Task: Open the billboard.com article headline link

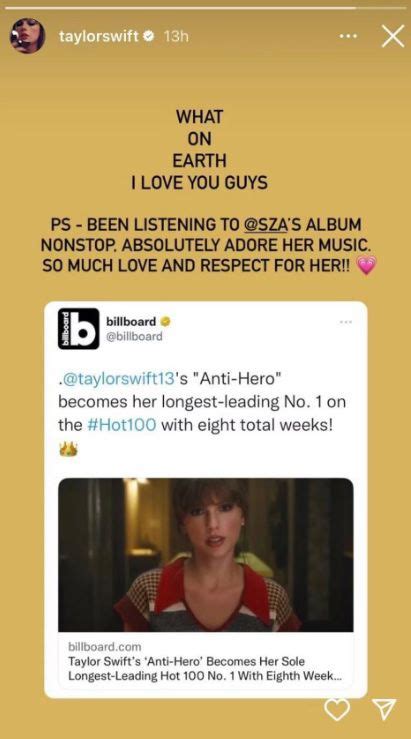Action: pos(204,668)
